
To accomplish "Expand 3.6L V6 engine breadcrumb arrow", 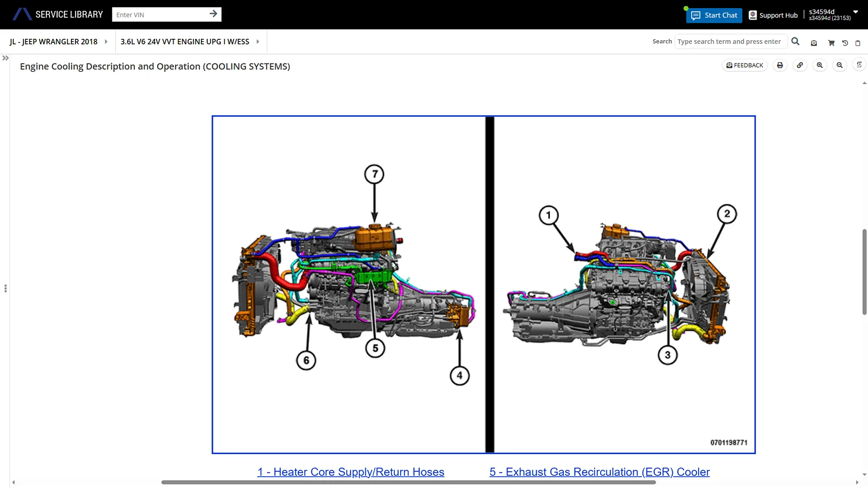I will tap(258, 42).
